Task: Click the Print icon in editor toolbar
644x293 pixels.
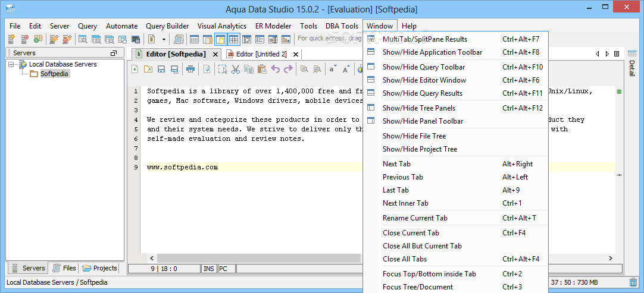Action: [x=190, y=69]
